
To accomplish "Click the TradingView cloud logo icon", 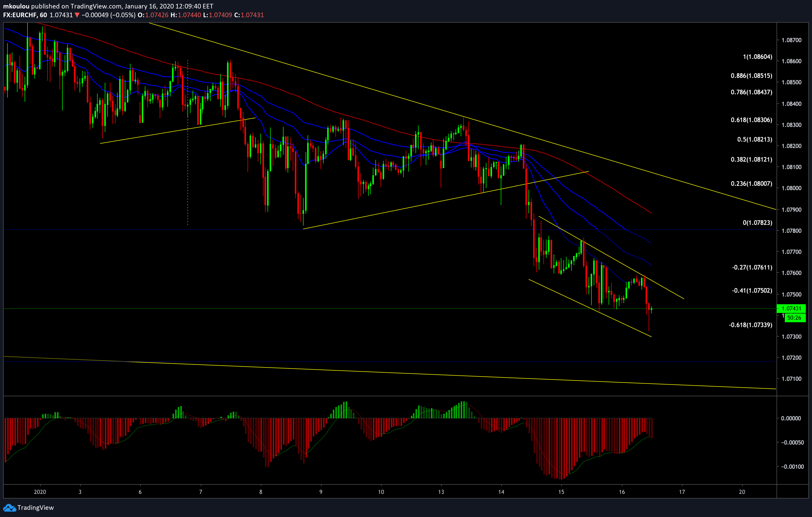I will (9, 507).
